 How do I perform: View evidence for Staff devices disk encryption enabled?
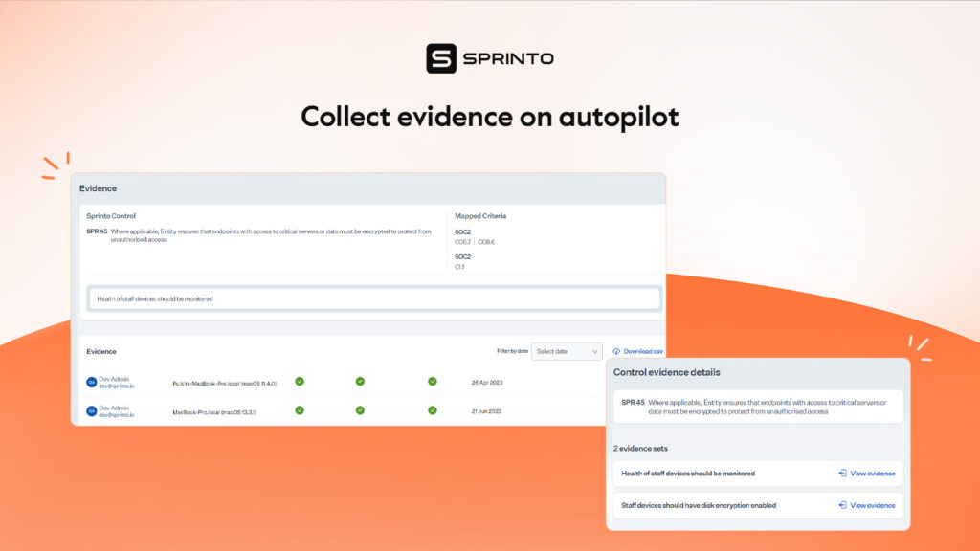867,505
